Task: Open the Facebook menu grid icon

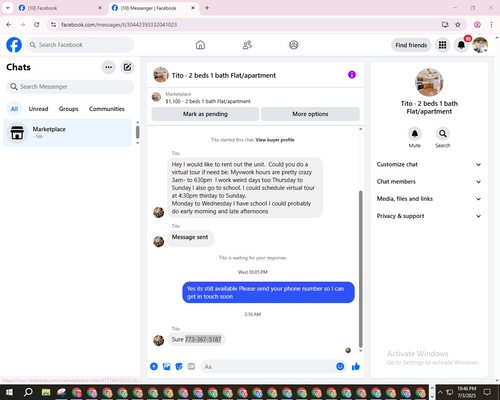Action: [442, 45]
